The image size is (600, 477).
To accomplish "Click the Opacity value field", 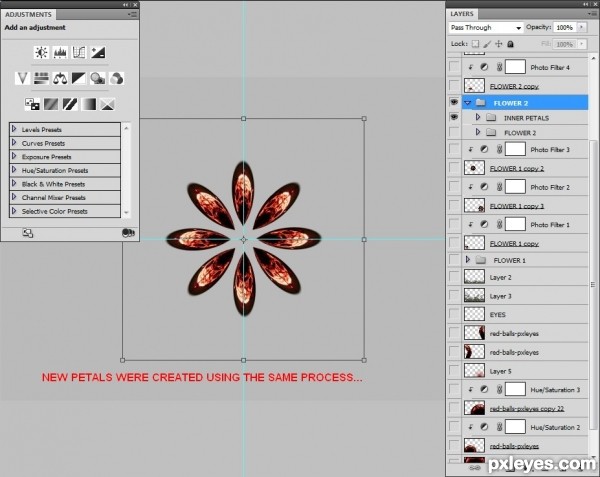I will coord(565,27).
